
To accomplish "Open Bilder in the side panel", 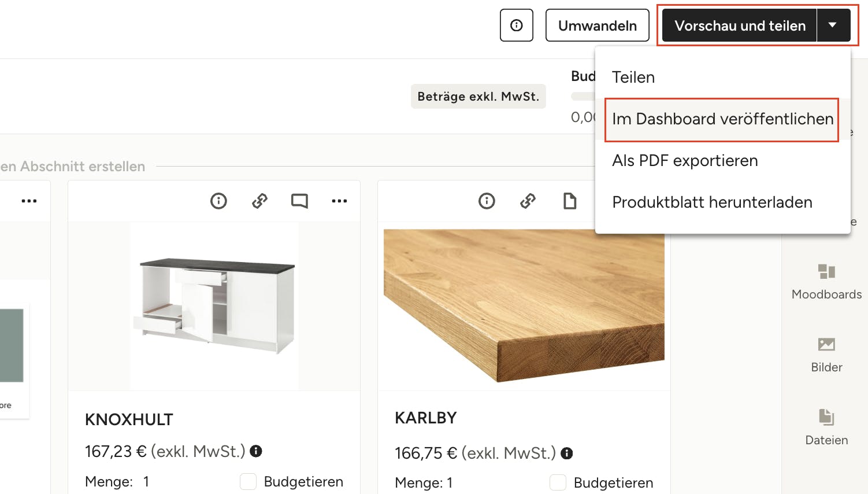I will pyautogui.click(x=826, y=355).
